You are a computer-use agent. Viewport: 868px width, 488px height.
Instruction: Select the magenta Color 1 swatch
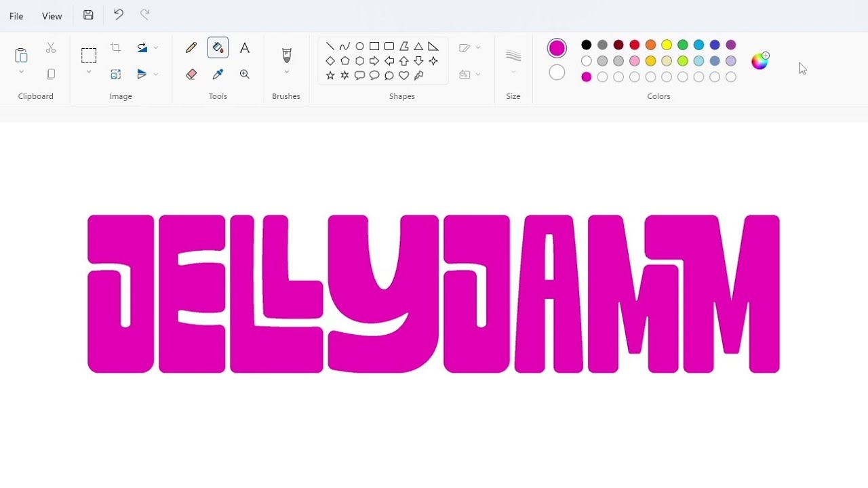[557, 48]
